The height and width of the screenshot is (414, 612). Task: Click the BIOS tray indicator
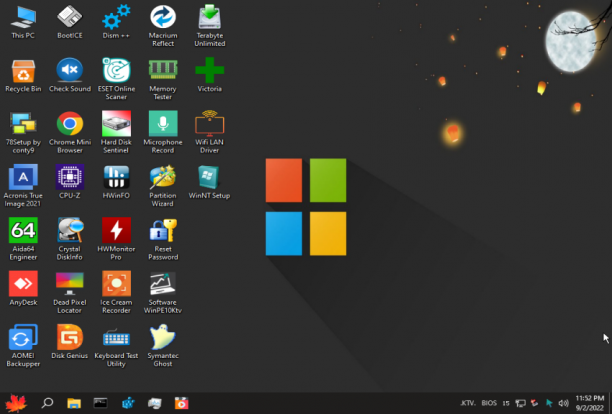[x=489, y=403]
